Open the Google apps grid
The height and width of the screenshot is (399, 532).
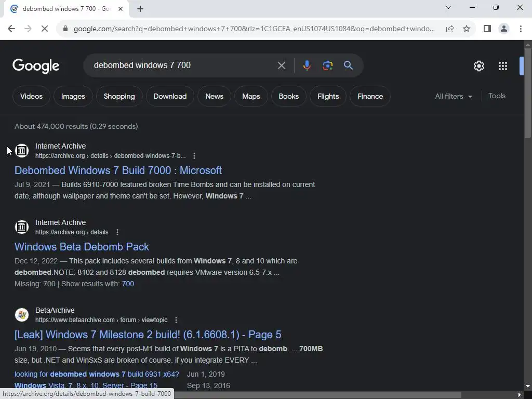pyautogui.click(x=503, y=66)
